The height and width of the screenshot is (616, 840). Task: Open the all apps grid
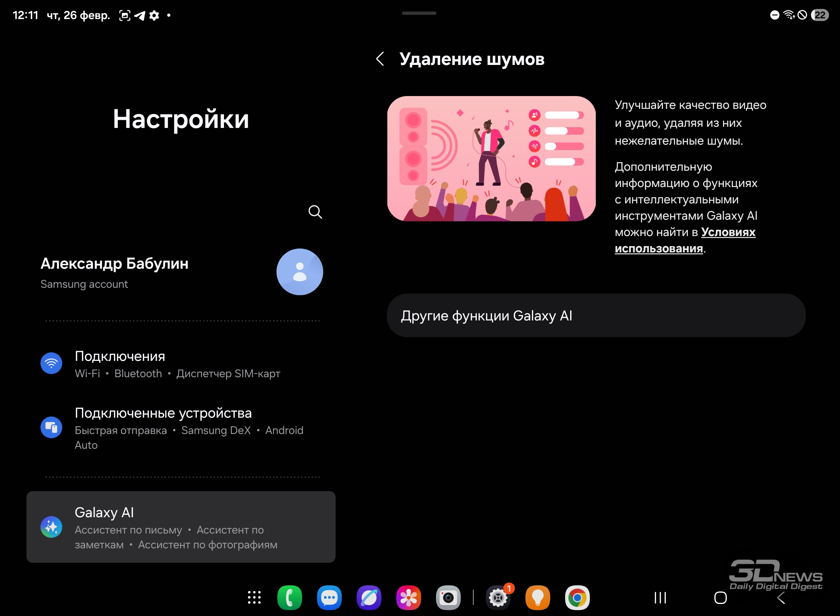(254, 597)
